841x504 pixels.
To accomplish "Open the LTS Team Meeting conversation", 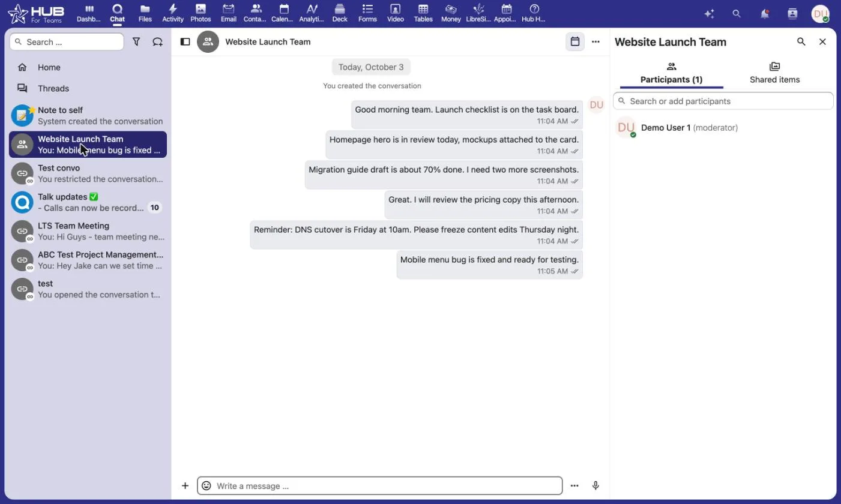I will pyautogui.click(x=88, y=231).
